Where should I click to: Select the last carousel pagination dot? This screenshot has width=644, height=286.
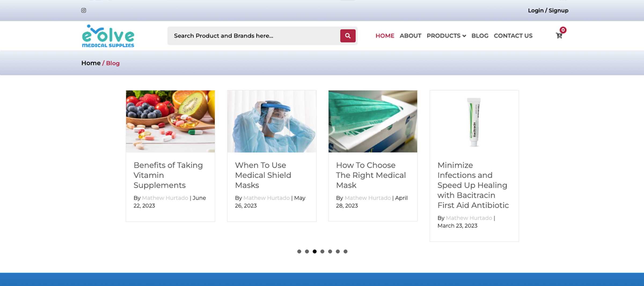pyautogui.click(x=345, y=251)
